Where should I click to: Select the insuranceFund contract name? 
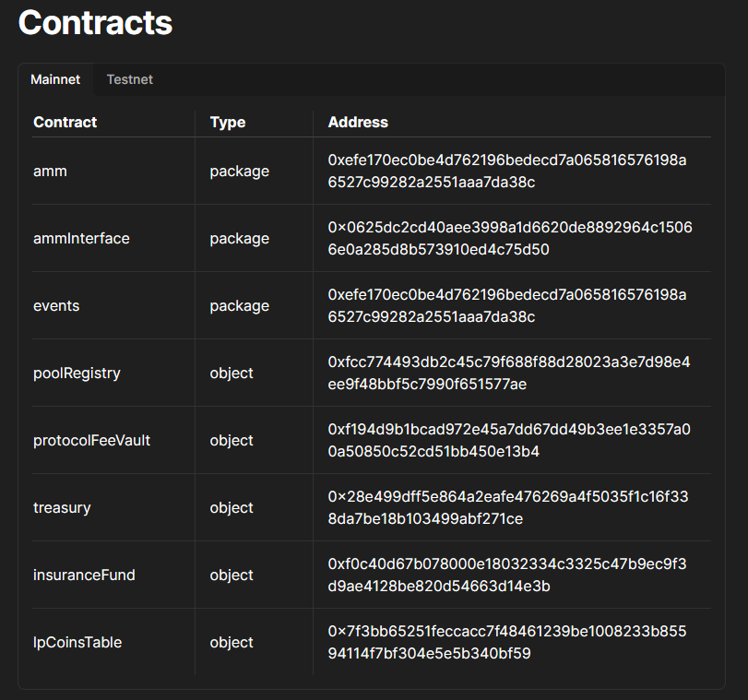[84, 575]
